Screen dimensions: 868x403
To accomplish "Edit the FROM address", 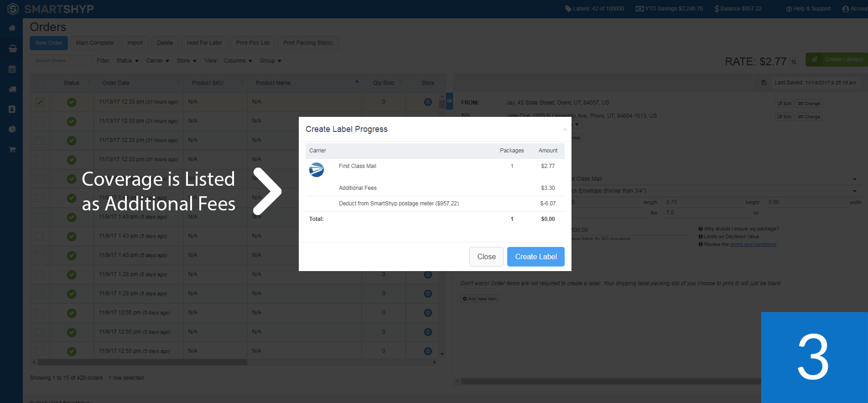I will coord(785,104).
